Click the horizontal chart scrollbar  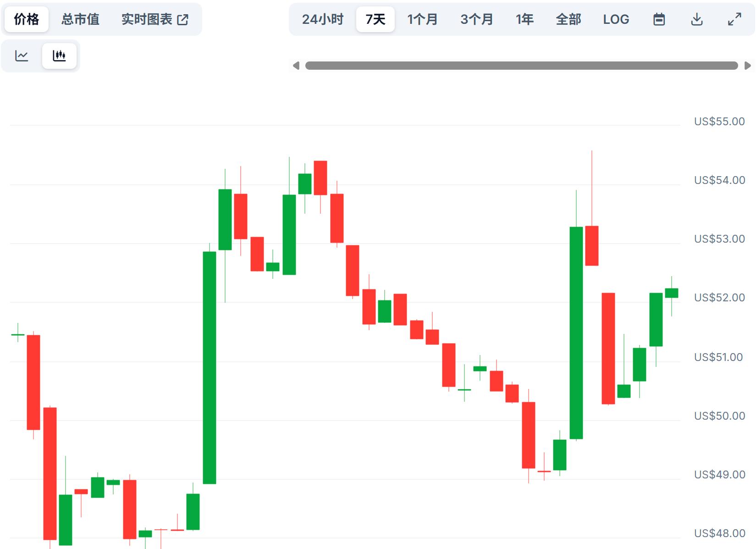(x=521, y=66)
